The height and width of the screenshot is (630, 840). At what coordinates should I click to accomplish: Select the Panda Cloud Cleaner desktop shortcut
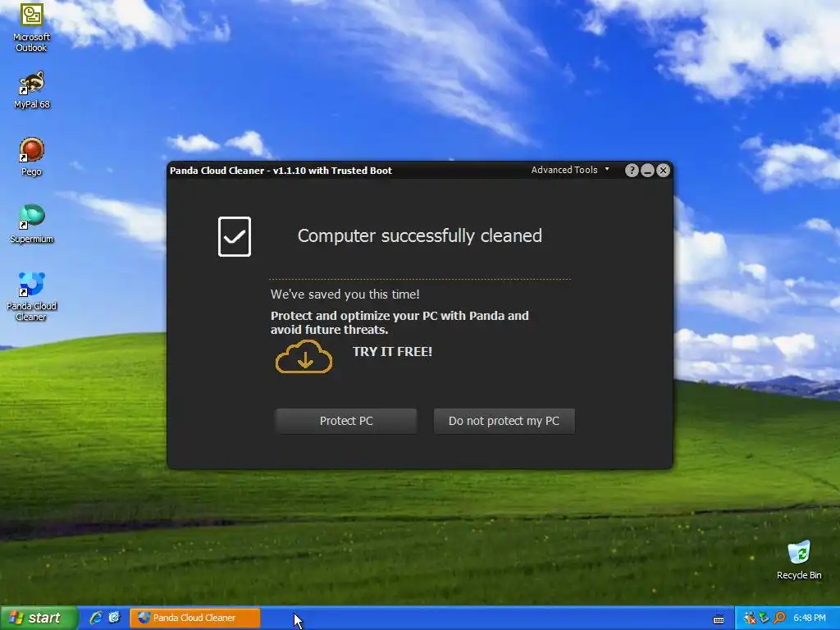pyautogui.click(x=32, y=297)
